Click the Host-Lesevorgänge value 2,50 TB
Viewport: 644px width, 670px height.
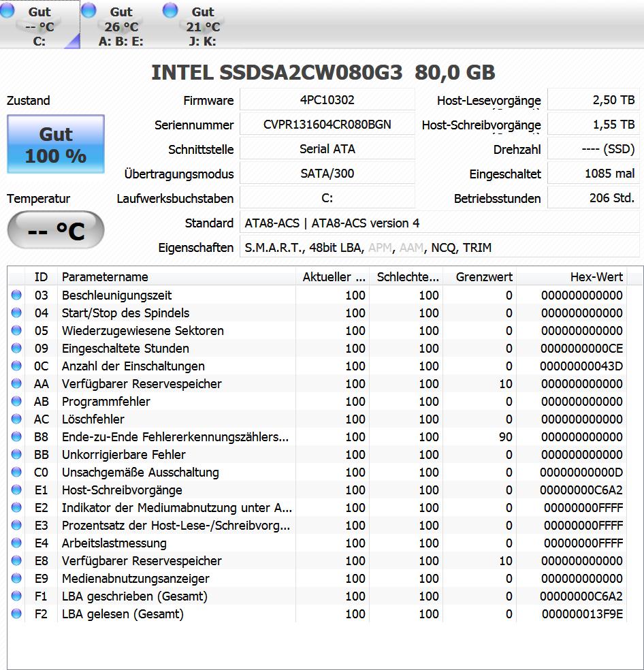594,100
